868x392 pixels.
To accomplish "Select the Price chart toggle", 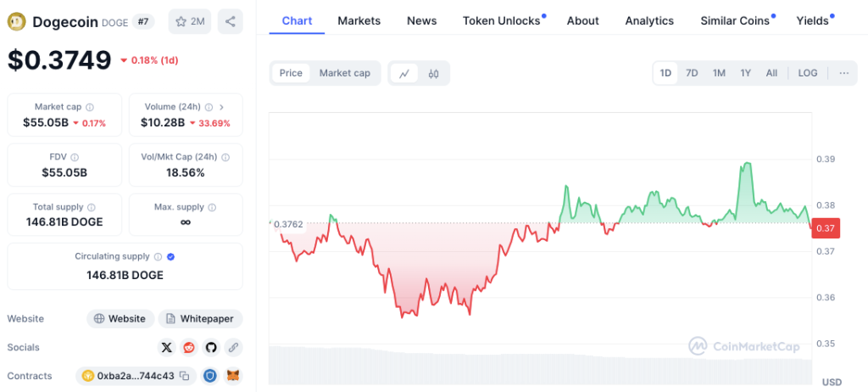I will pyautogui.click(x=291, y=73).
